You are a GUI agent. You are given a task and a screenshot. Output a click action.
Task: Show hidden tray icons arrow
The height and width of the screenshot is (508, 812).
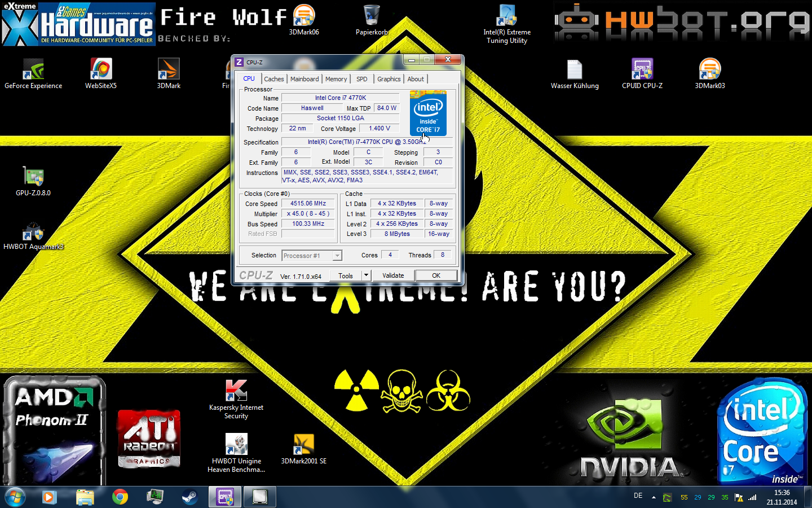pyautogui.click(x=654, y=497)
